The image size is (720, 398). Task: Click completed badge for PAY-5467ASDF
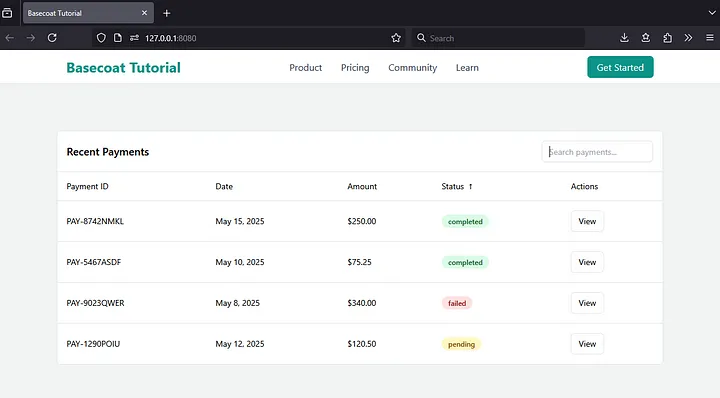(465, 262)
